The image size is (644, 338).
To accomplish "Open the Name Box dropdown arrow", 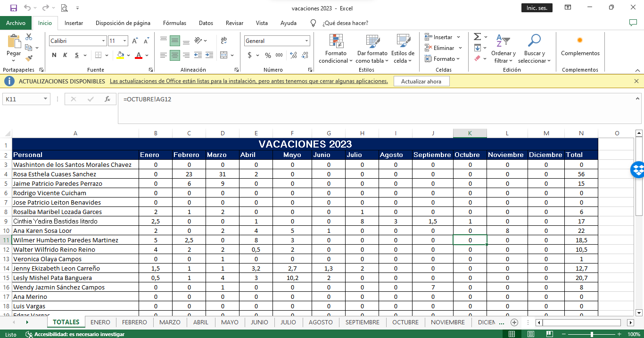I will (45, 99).
